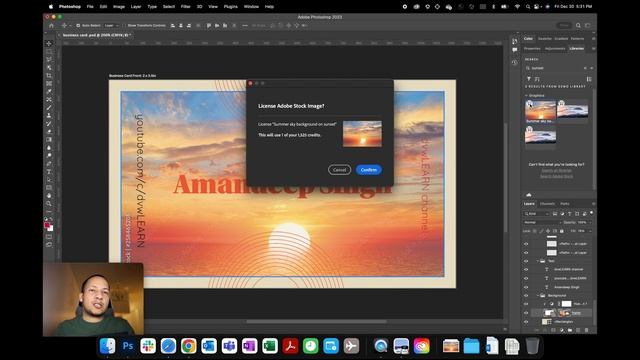Viewport: 640px width, 360px height.
Task: Open the Auto-Select Layer dropdown
Action: (111, 25)
